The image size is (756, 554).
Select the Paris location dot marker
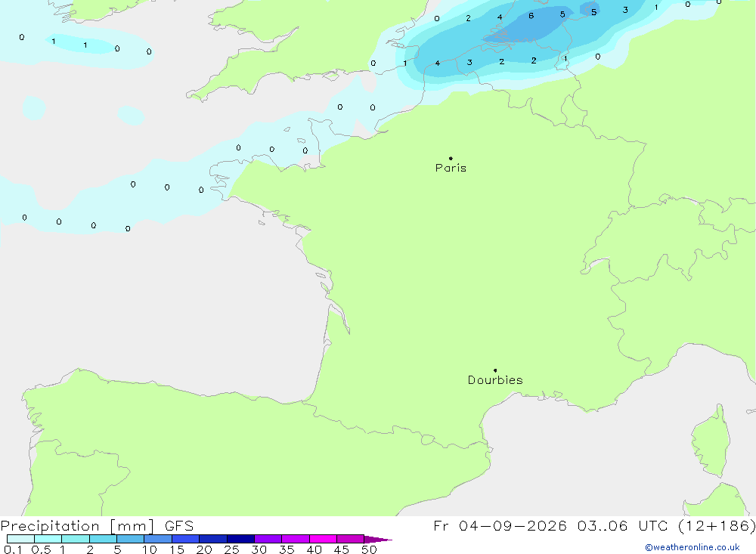click(x=451, y=158)
